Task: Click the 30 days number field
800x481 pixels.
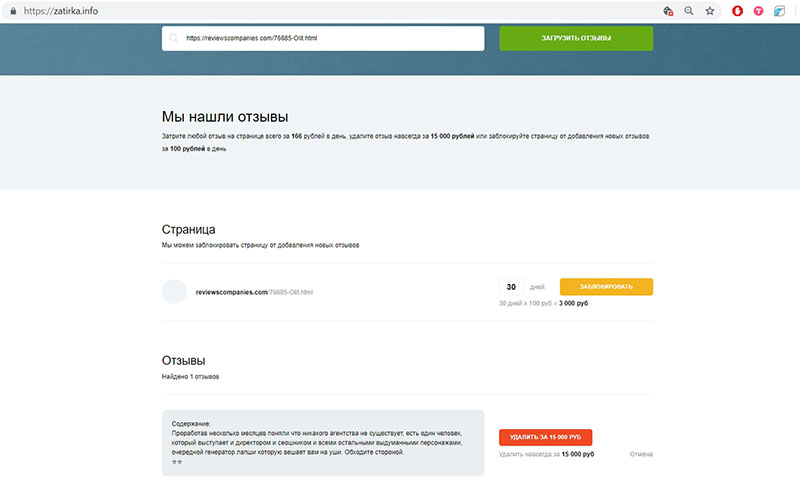Action: coord(511,287)
